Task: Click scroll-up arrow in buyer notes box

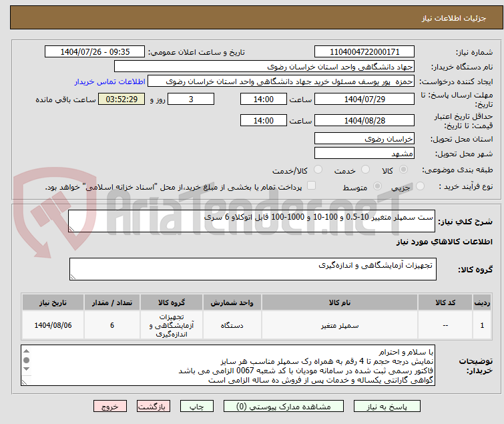Action: point(27,351)
